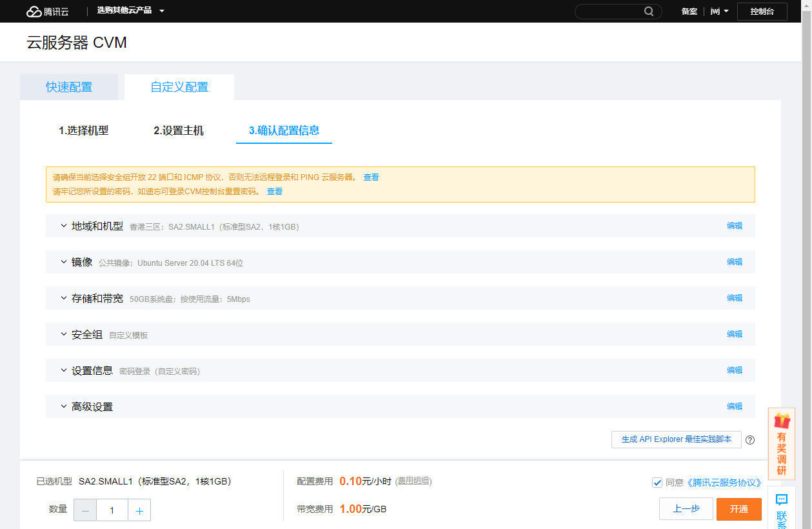Click the orange 开通 button
Viewport: 812px width, 529px height.
click(x=739, y=509)
